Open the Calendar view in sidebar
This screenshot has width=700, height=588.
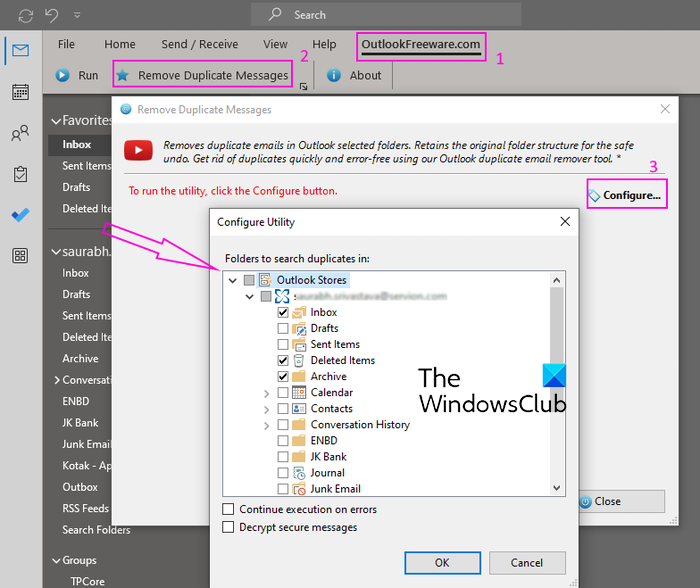click(x=21, y=92)
